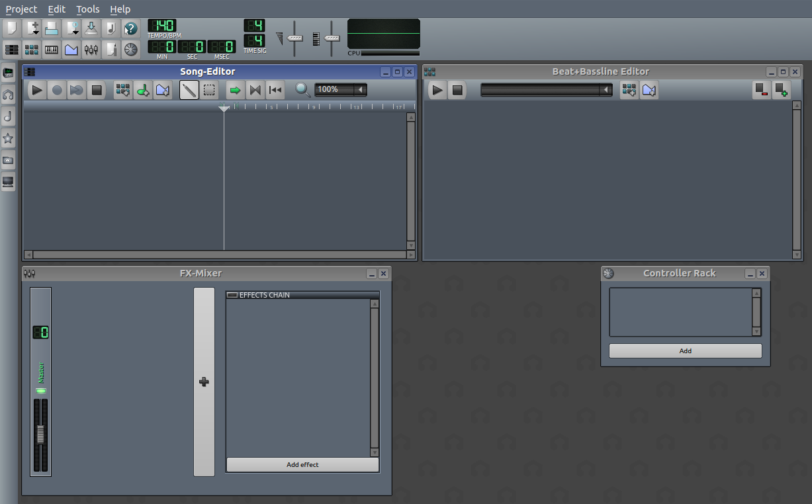This screenshot has width=812, height=504.
Task: Open the zoom level dropdown showing 100%
Action: 340,89
